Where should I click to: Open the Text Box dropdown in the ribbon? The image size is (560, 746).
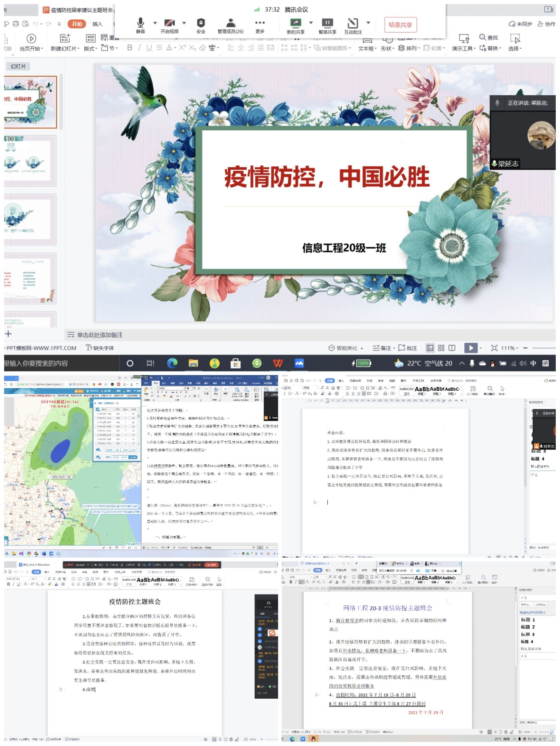pos(367,48)
